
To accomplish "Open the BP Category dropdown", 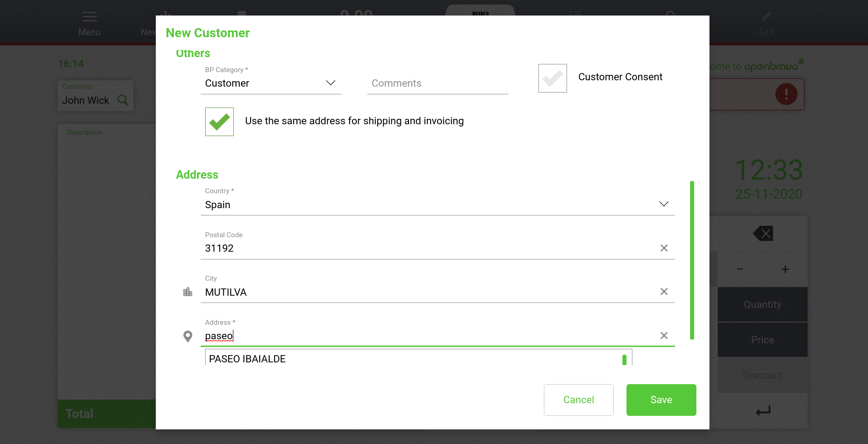I will click(271, 83).
